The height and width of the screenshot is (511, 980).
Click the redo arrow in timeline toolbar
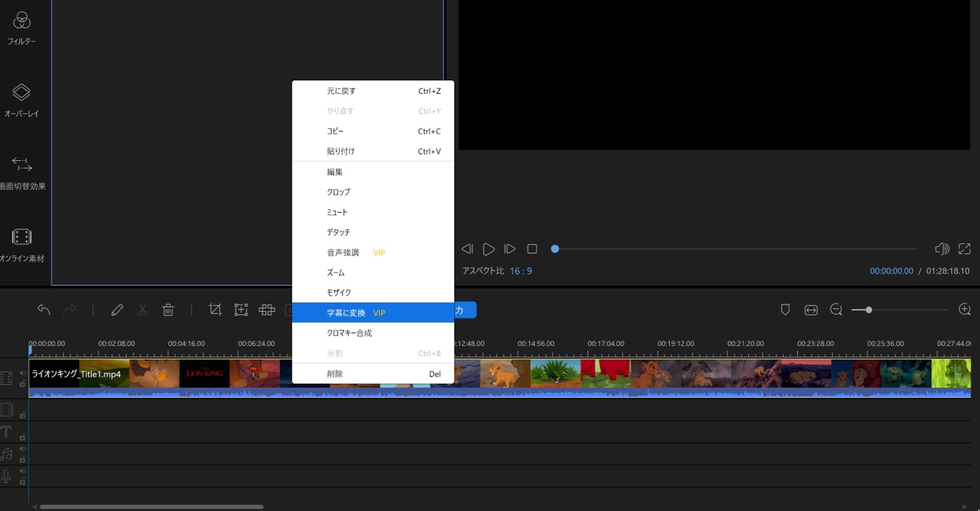coord(70,310)
